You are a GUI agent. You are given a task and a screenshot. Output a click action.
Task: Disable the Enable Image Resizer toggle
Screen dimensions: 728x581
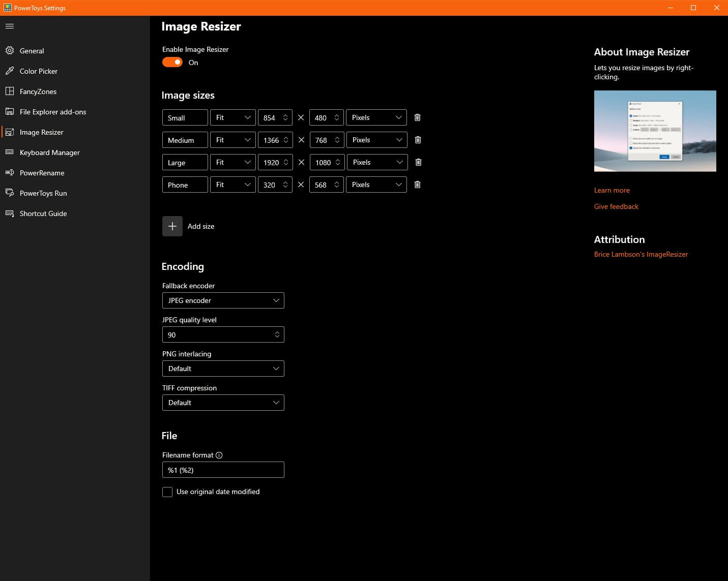pyautogui.click(x=172, y=62)
